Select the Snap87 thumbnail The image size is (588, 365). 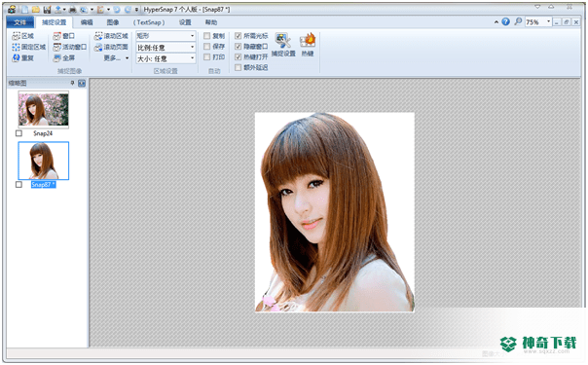tap(44, 161)
